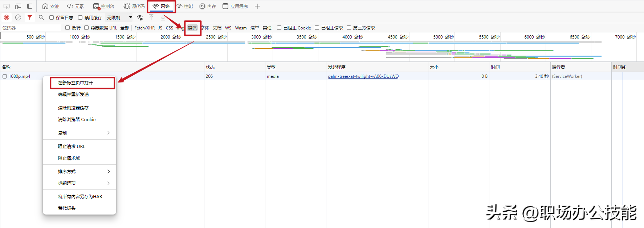Select the Fetch/XHR filter

144,28
